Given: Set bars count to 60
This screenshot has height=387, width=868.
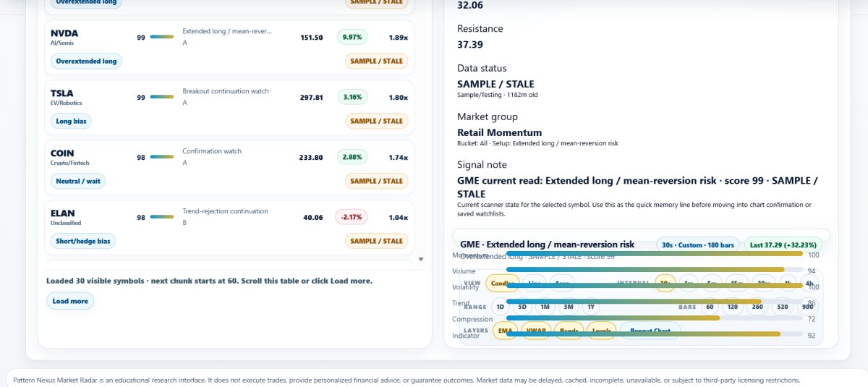Looking at the screenshot, I should tap(710, 307).
